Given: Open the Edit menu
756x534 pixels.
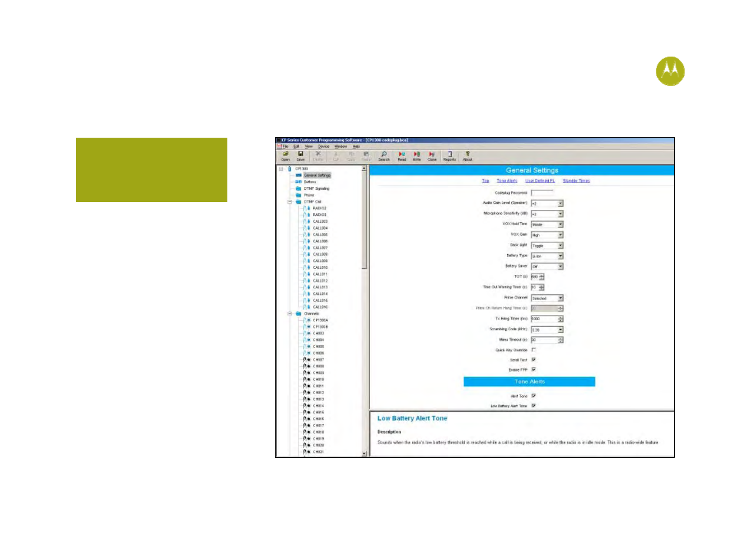Looking at the screenshot, I should [x=296, y=146].
